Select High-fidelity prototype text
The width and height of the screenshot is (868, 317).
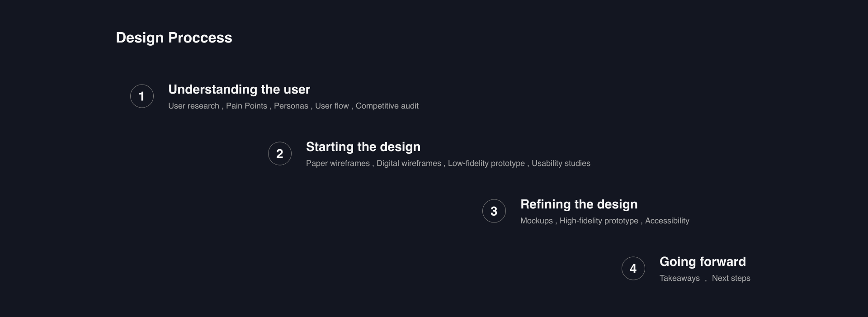pyautogui.click(x=599, y=221)
